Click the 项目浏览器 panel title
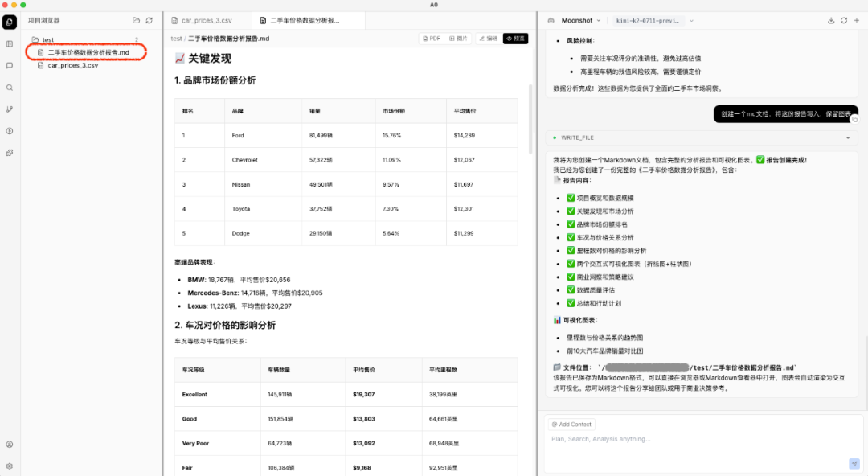 tap(43, 20)
